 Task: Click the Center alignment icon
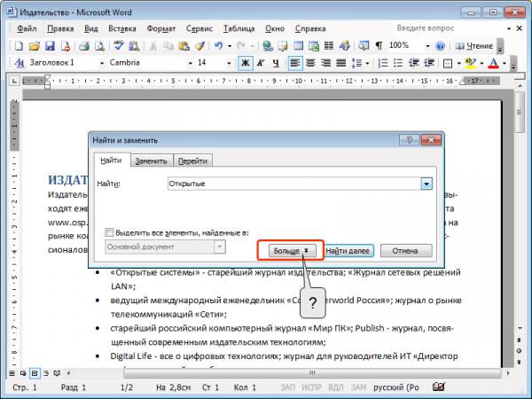coord(310,63)
